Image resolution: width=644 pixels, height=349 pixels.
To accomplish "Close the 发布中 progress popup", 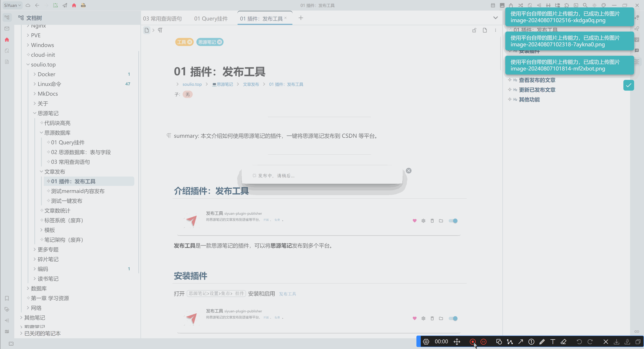I will click(409, 171).
